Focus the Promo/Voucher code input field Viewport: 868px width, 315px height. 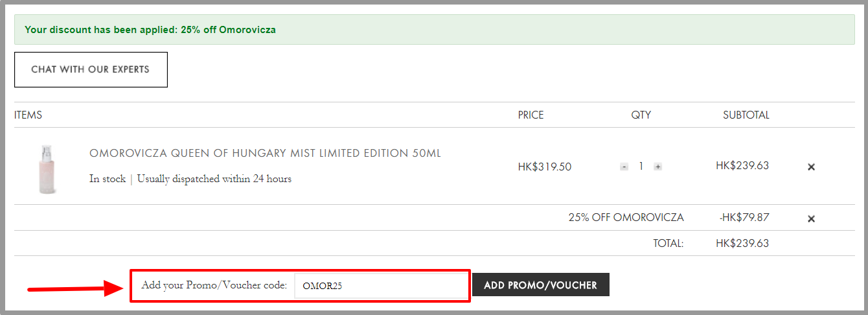(381, 286)
